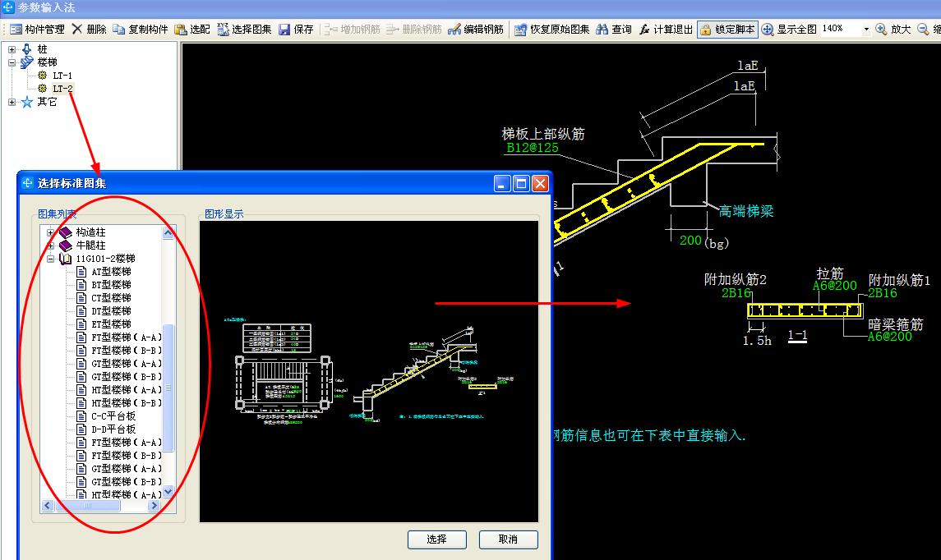
Task: Select ET型楼梯 in the atlas list
Action: tap(111, 324)
